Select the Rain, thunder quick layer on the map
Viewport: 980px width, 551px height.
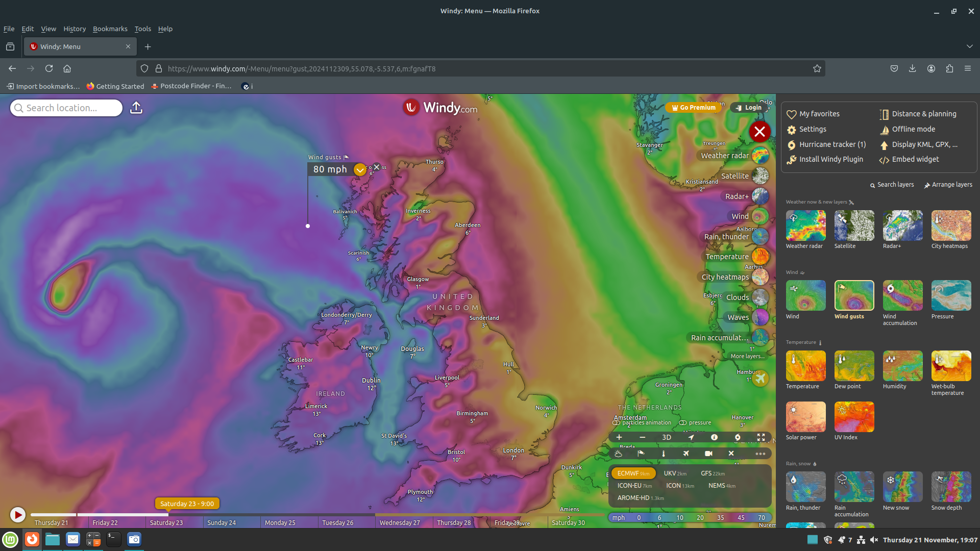[735, 237]
